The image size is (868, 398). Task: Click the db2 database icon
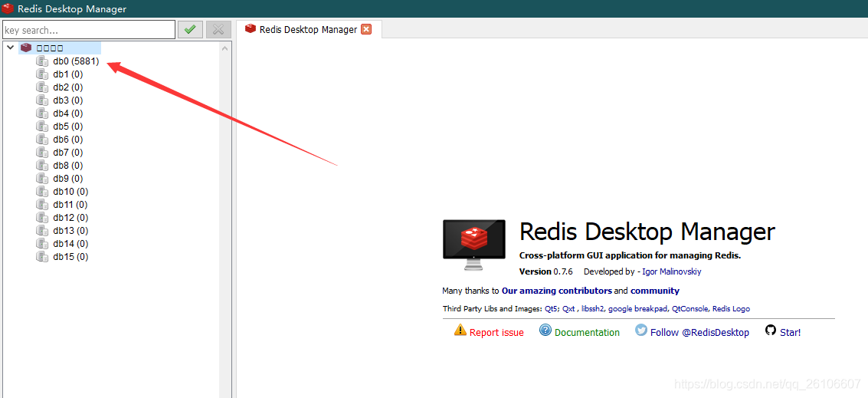point(42,87)
